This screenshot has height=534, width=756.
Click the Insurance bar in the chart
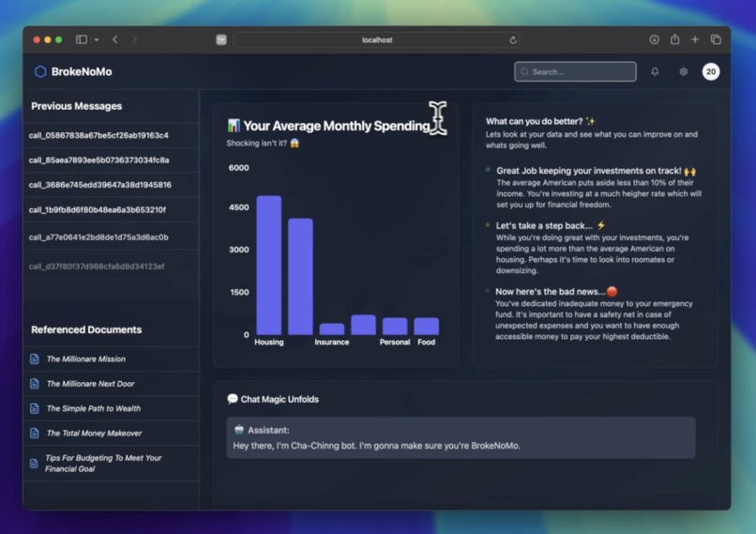[332, 329]
